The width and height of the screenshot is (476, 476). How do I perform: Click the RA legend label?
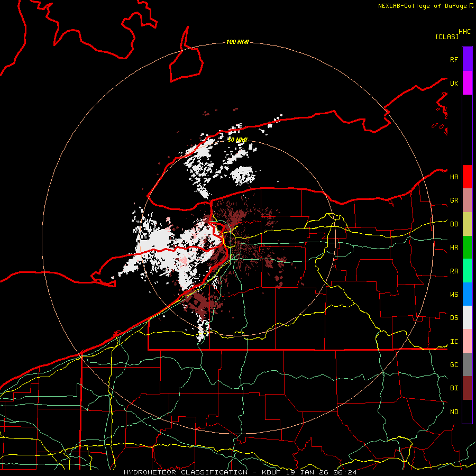454,271
